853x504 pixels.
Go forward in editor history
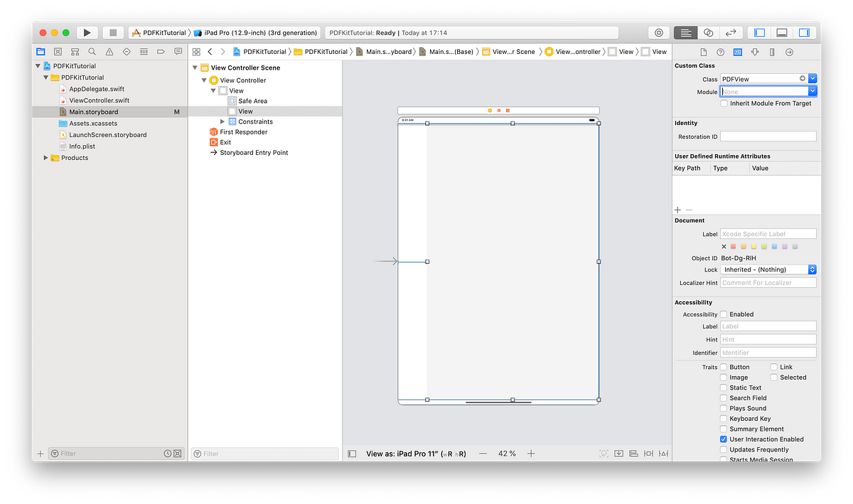point(222,52)
